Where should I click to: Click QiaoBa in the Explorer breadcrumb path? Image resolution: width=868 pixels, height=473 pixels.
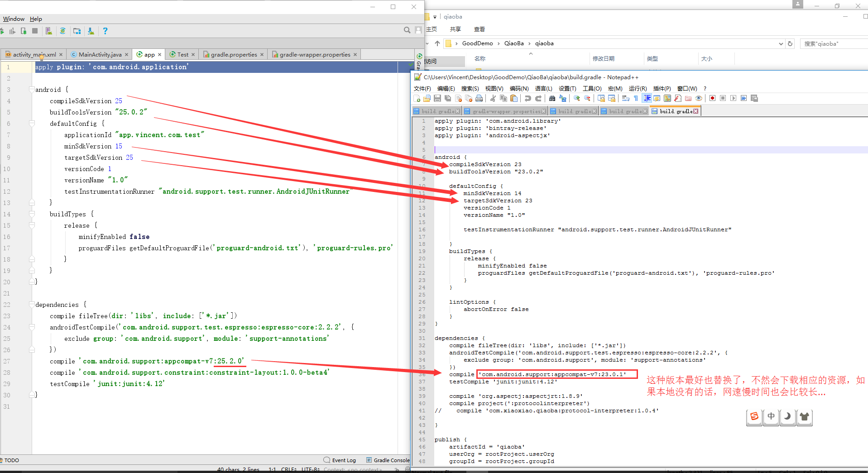[514, 43]
